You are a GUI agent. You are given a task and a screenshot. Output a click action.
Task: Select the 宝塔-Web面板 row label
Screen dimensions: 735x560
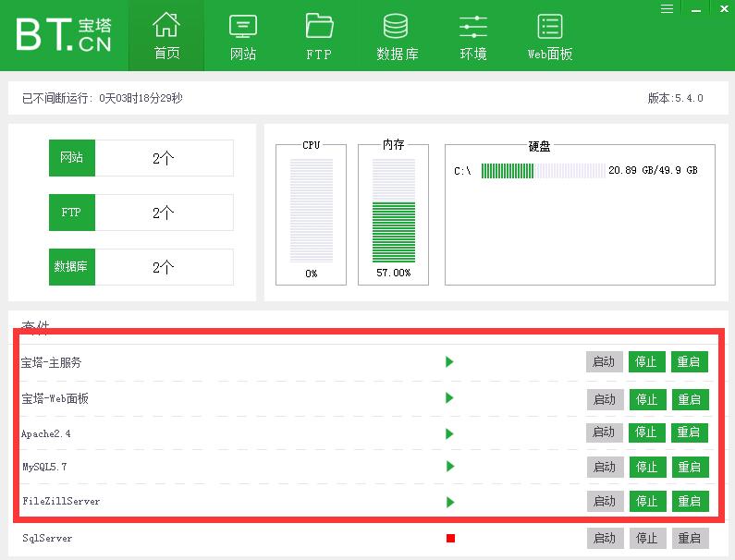[x=55, y=399]
